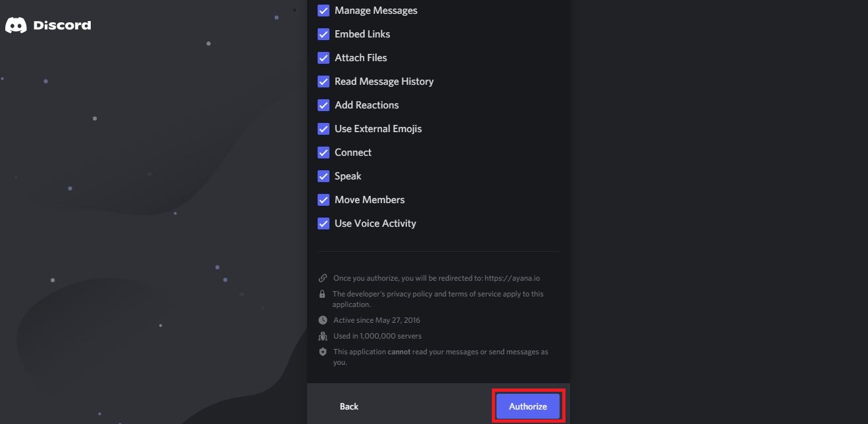This screenshot has width=868, height=424.
Task: Click the link icon beside the redirect notice
Action: pos(322,277)
